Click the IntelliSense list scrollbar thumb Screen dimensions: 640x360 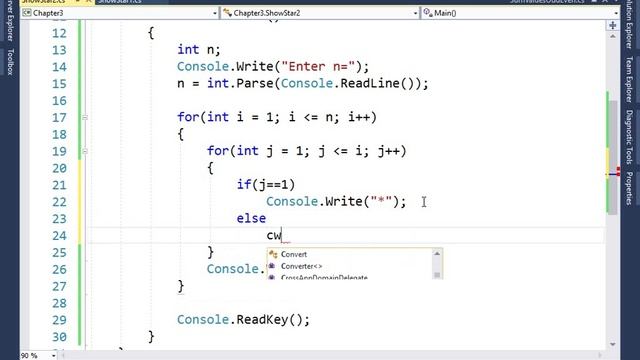pyautogui.click(x=437, y=275)
